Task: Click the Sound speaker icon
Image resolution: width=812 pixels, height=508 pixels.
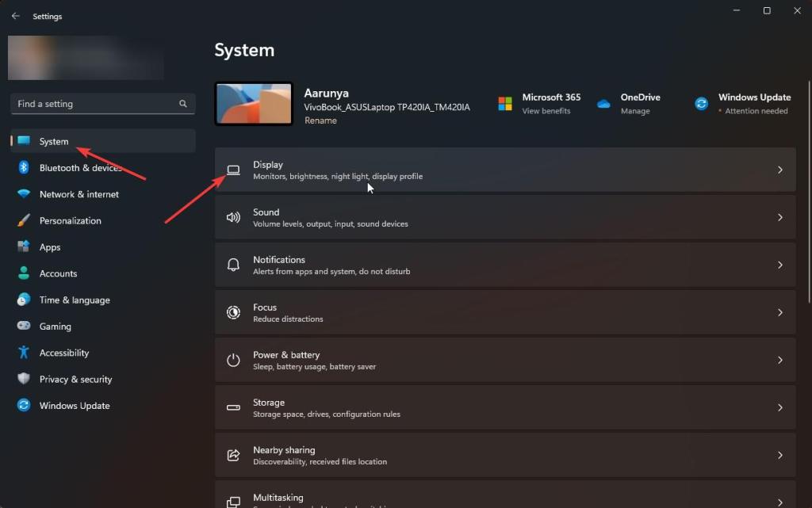Action: click(233, 217)
